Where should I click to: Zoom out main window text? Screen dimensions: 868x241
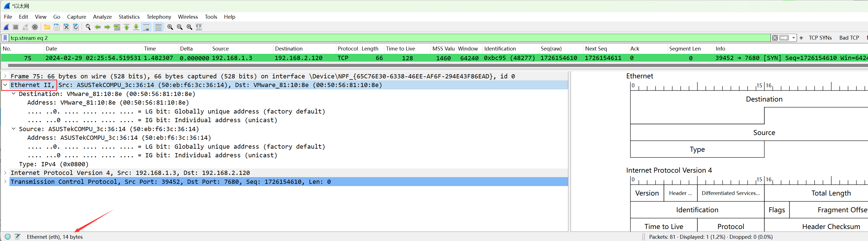tap(180, 27)
